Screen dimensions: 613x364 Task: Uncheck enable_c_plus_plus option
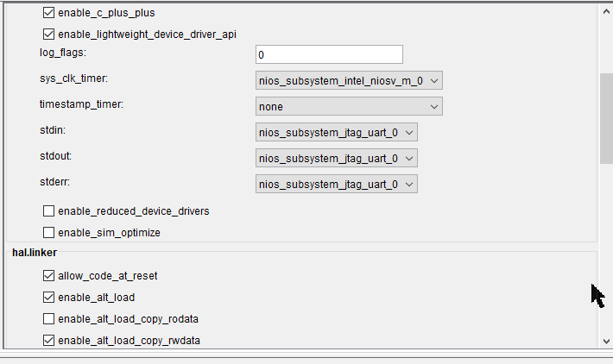click(48, 14)
